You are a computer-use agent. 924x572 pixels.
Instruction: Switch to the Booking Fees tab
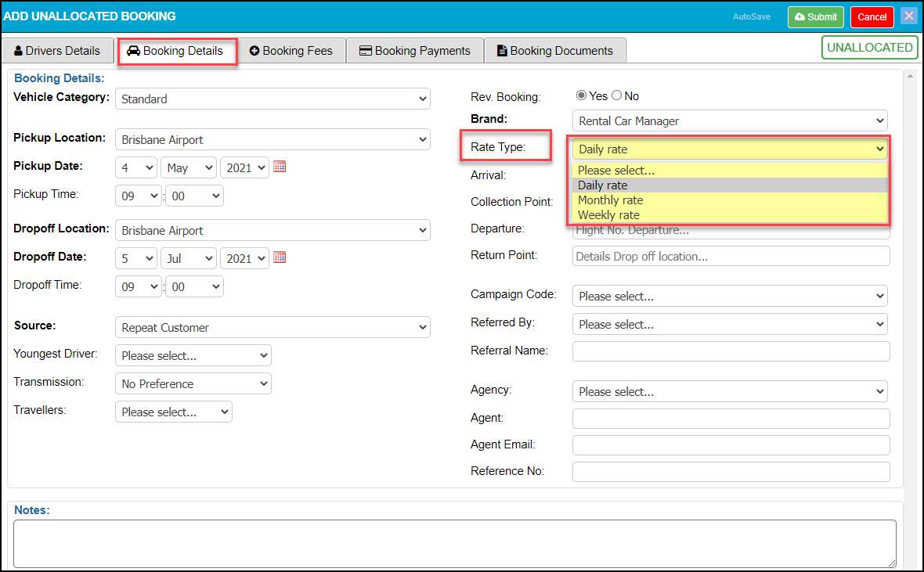point(291,51)
